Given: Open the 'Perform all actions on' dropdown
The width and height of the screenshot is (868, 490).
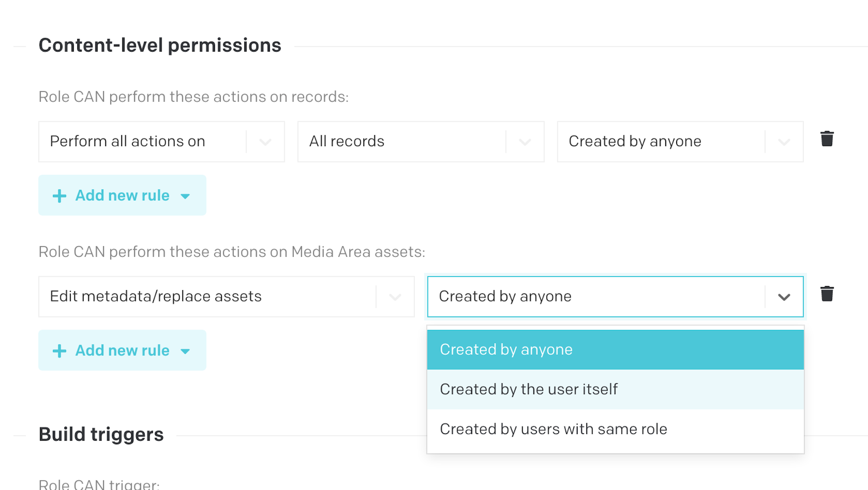Looking at the screenshot, I should (x=161, y=141).
